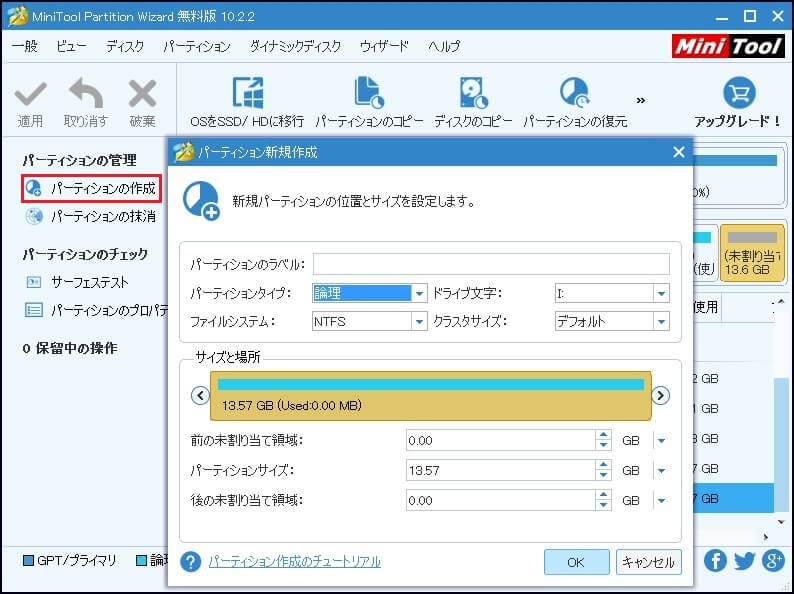The width and height of the screenshot is (794, 594).
Task: Click the Undo (取り消す) arrow icon
Action: pyautogui.click(x=86, y=93)
